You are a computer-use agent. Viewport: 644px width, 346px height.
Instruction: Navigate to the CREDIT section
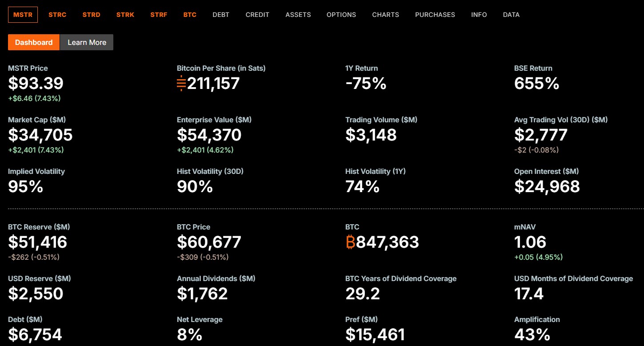257,15
